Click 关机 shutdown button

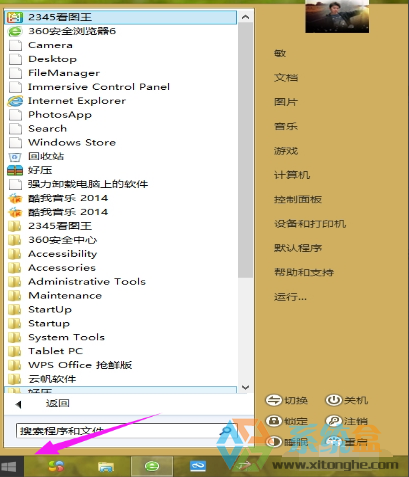tap(347, 400)
